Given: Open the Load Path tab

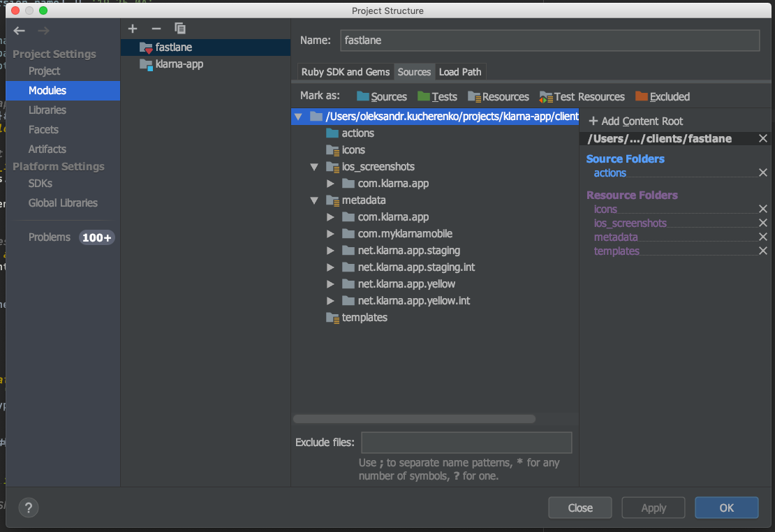Looking at the screenshot, I should (x=460, y=71).
